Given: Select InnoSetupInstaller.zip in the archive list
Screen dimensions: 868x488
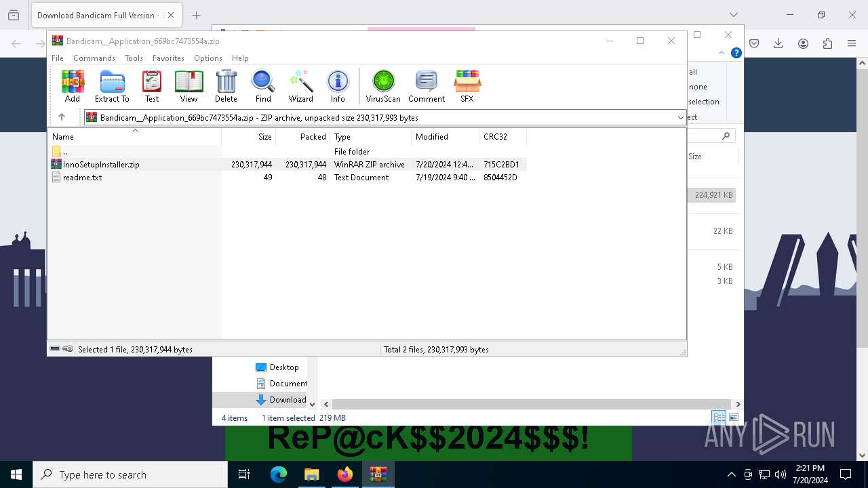Looking at the screenshot, I should pos(287,164).
